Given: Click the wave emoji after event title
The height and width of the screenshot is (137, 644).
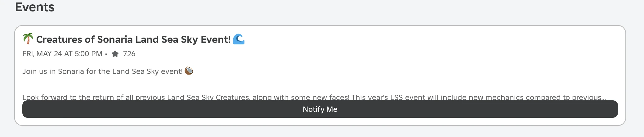Looking at the screenshot, I should coord(239,39).
